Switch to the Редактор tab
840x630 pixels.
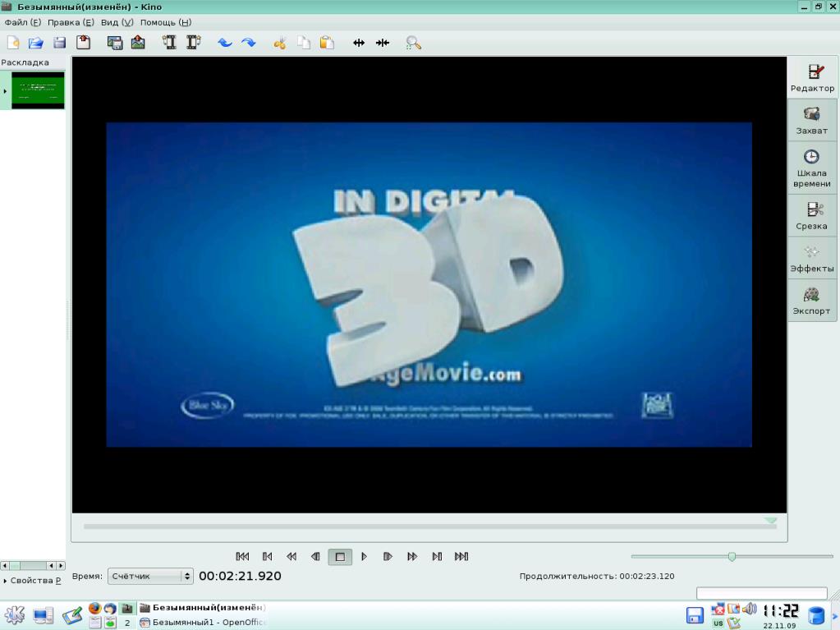click(x=812, y=78)
